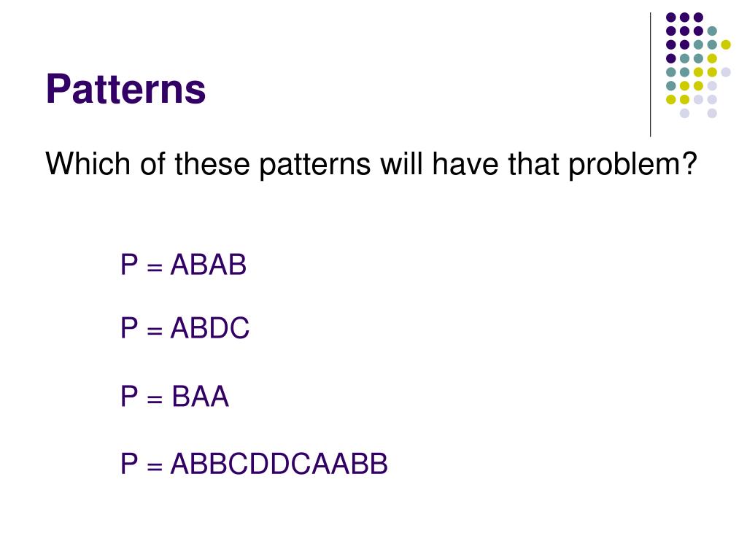Click the equals sign in P = ABAB

[x=155, y=267]
